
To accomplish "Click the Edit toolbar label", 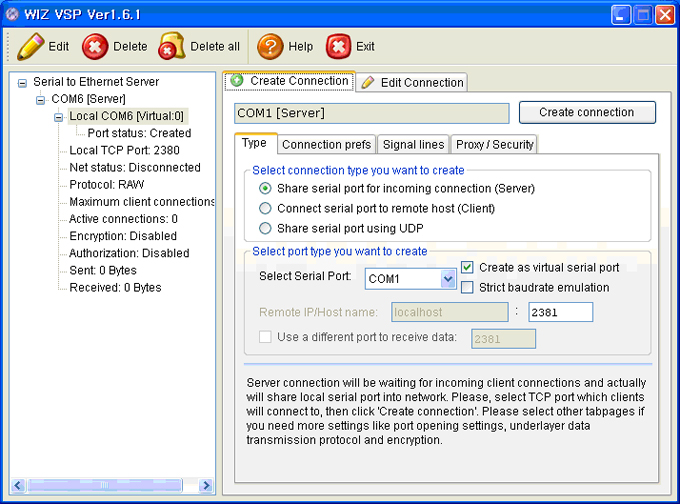I will (x=59, y=46).
